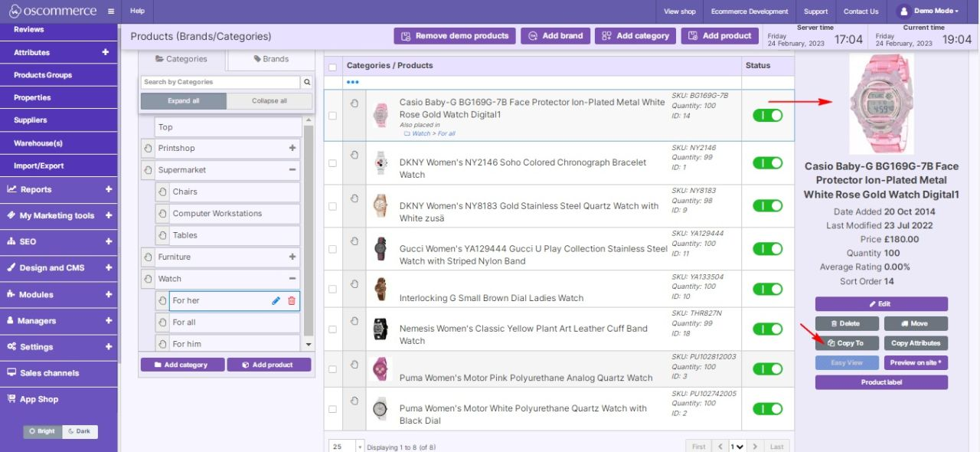Expand the Printshop category plus sign
Viewport: 980px width, 452px height.
tap(292, 149)
